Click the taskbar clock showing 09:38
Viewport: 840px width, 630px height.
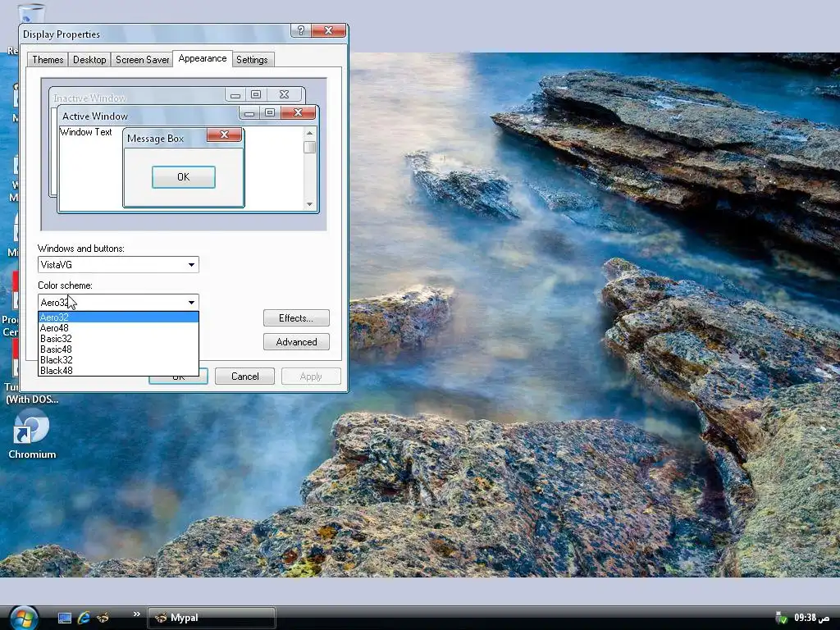coord(811,618)
